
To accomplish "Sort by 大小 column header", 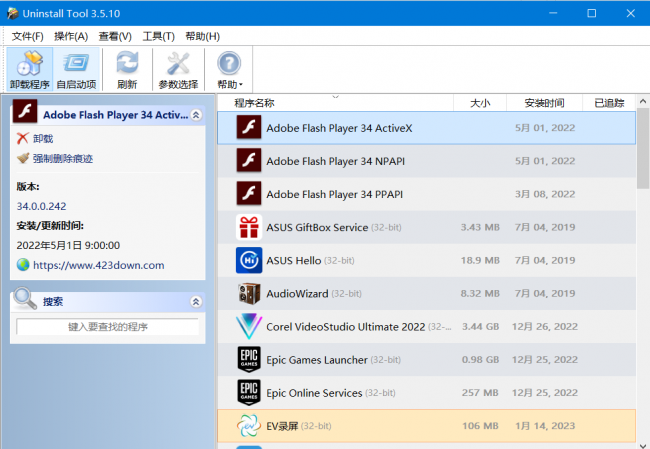I will (480, 103).
